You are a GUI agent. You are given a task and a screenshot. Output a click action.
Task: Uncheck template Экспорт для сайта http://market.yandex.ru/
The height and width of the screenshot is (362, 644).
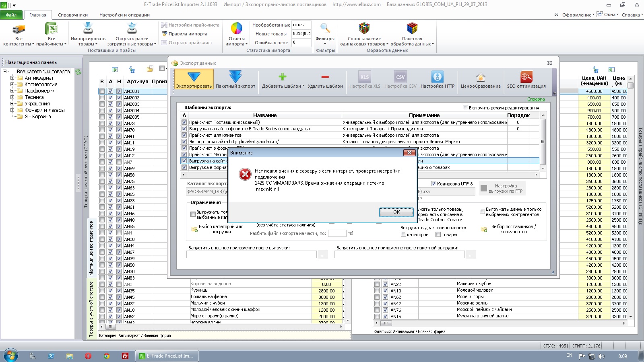[x=184, y=142]
